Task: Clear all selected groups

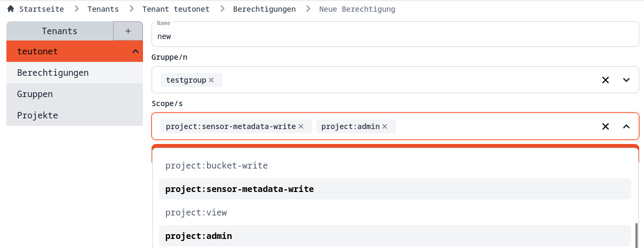Action: tap(606, 80)
